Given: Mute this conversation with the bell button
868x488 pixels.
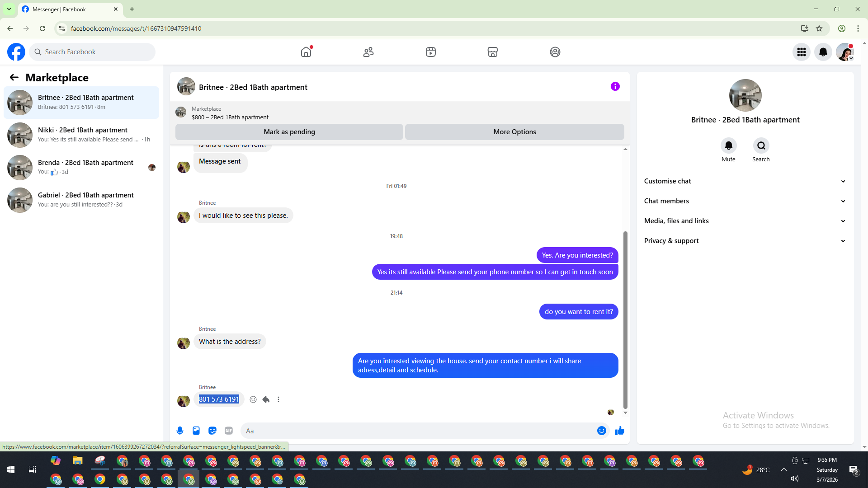Looking at the screenshot, I should pos(729,145).
